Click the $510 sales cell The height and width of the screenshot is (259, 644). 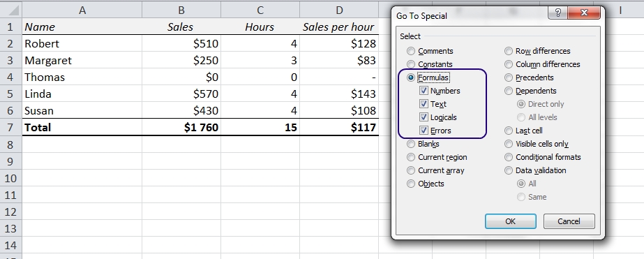click(x=181, y=43)
